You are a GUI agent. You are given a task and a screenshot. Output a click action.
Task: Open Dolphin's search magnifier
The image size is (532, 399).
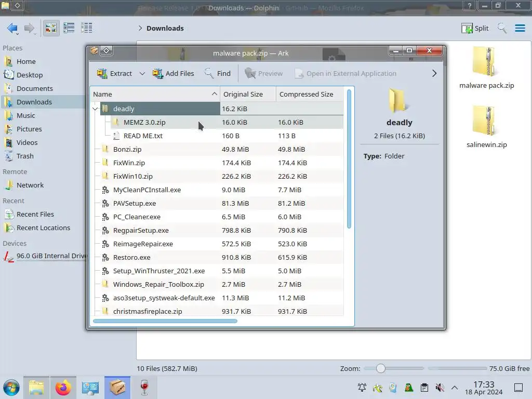point(502,28)
